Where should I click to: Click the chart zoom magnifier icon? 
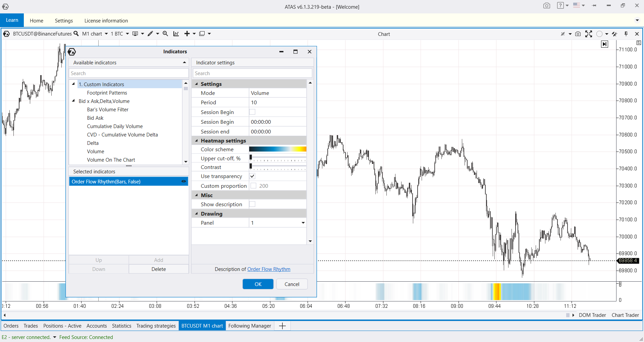165,34
